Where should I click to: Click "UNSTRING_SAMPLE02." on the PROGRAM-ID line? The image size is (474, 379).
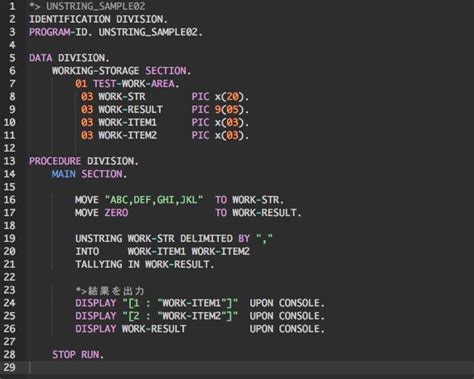(150, 32)
